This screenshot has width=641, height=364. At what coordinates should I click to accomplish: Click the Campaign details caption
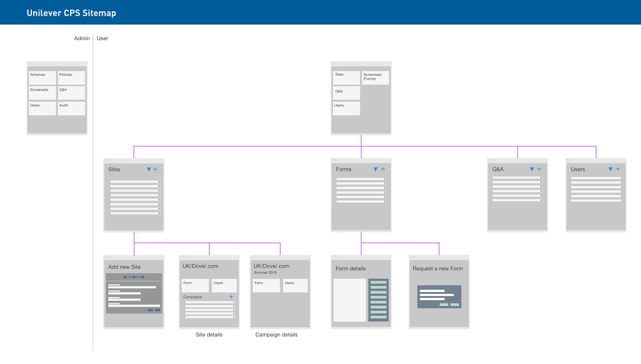(x=276, y=335)
